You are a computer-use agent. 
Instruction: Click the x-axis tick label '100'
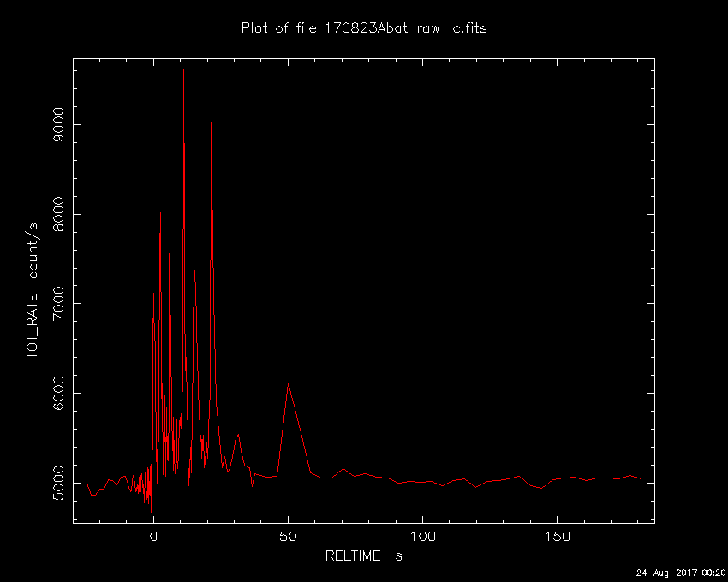pyautogui.click(x=422, y=537)
